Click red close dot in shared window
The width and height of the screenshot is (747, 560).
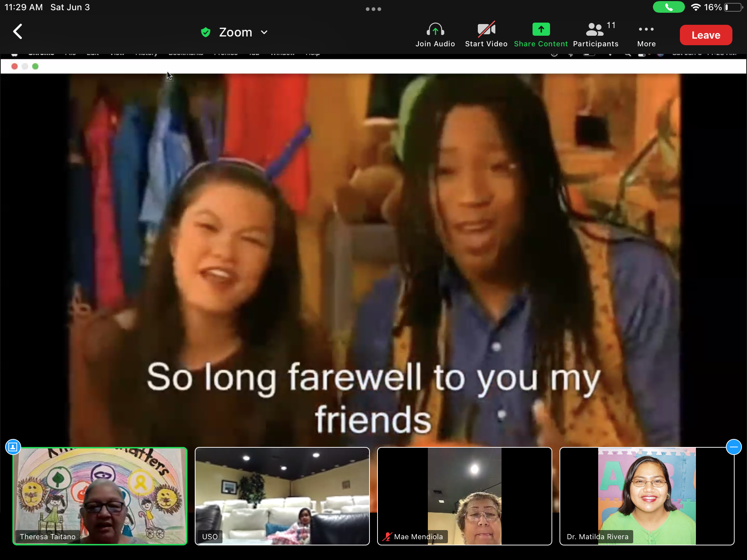[x=15, y=66]
